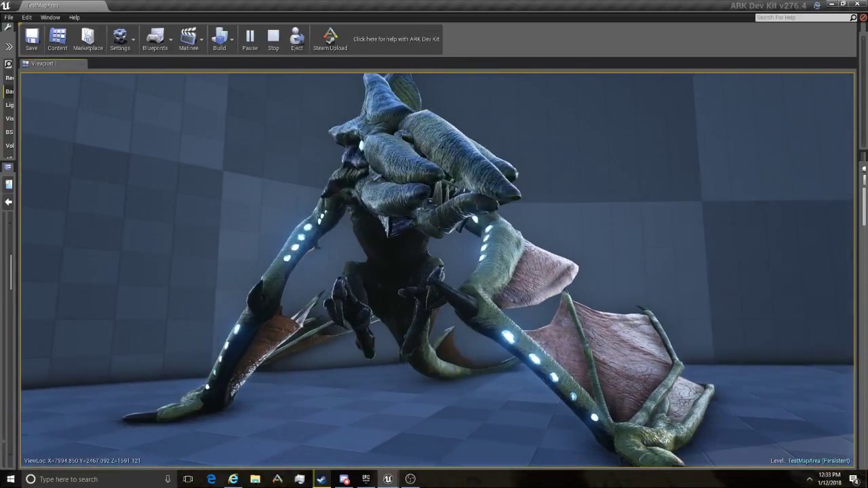This screenshot has height=488, width=868.
Task: Expand the Build options dropdown arrow
Action: point(232,39)
